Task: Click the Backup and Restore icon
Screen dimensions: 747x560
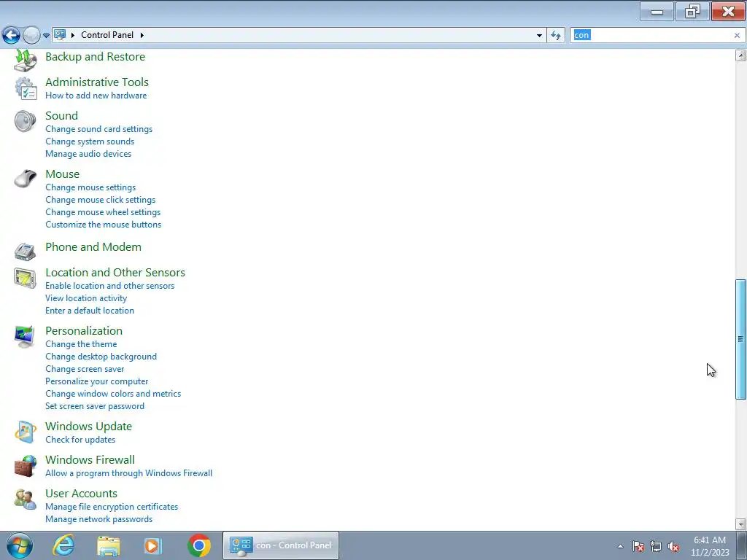Action: coord(25,59)
